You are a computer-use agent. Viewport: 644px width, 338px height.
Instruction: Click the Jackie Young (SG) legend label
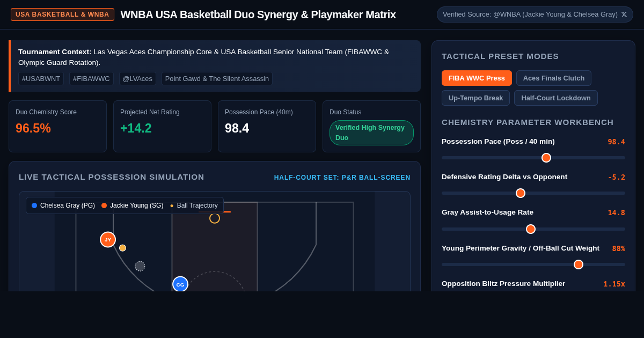click(137, 205)
